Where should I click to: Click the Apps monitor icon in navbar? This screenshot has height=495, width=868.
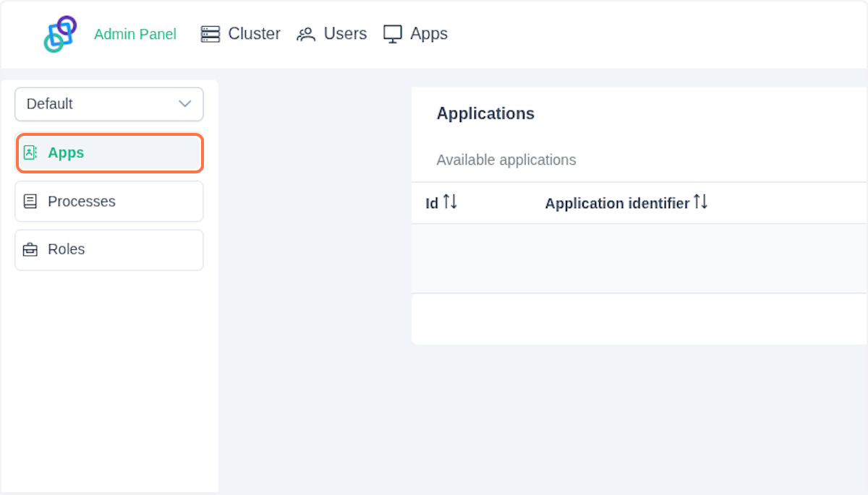[x=391, y=33]
